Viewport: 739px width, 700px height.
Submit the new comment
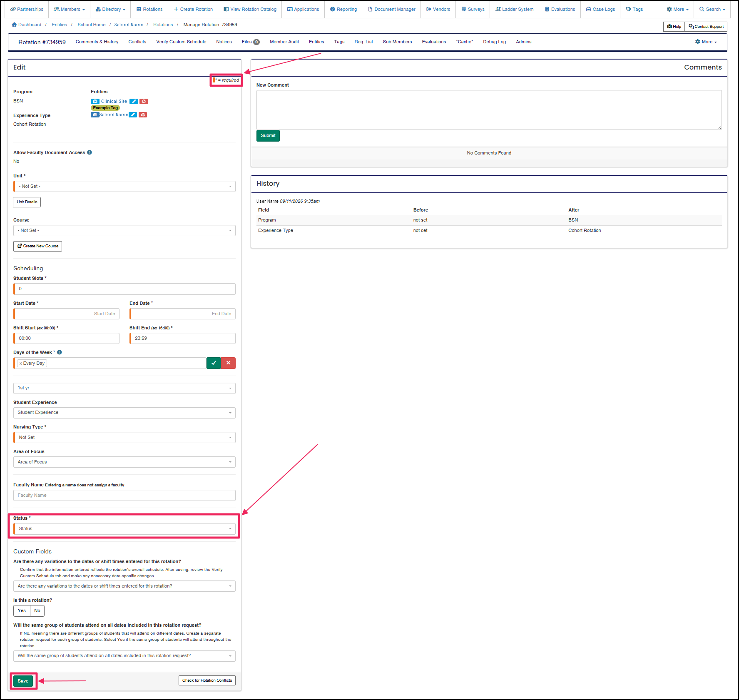268,136
